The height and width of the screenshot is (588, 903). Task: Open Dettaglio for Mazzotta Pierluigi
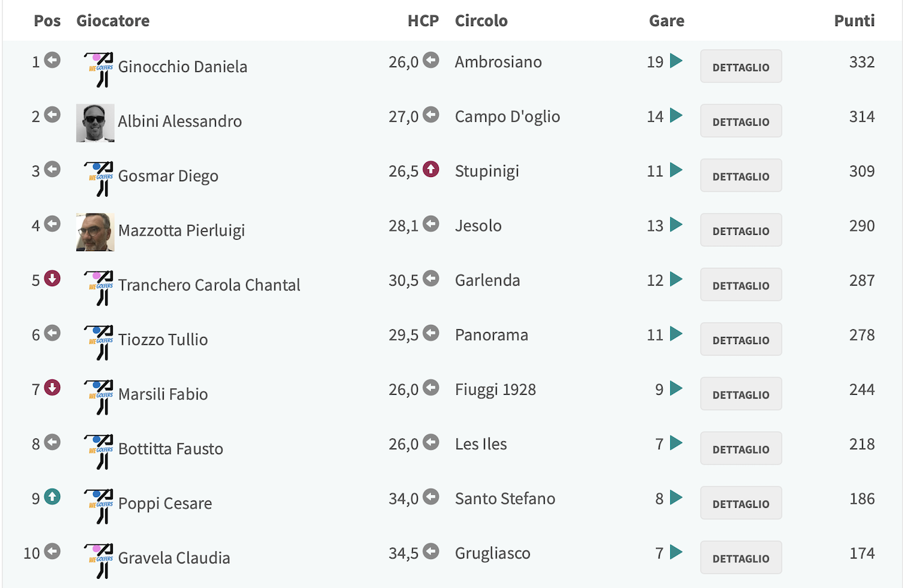[x=741, y=230]
